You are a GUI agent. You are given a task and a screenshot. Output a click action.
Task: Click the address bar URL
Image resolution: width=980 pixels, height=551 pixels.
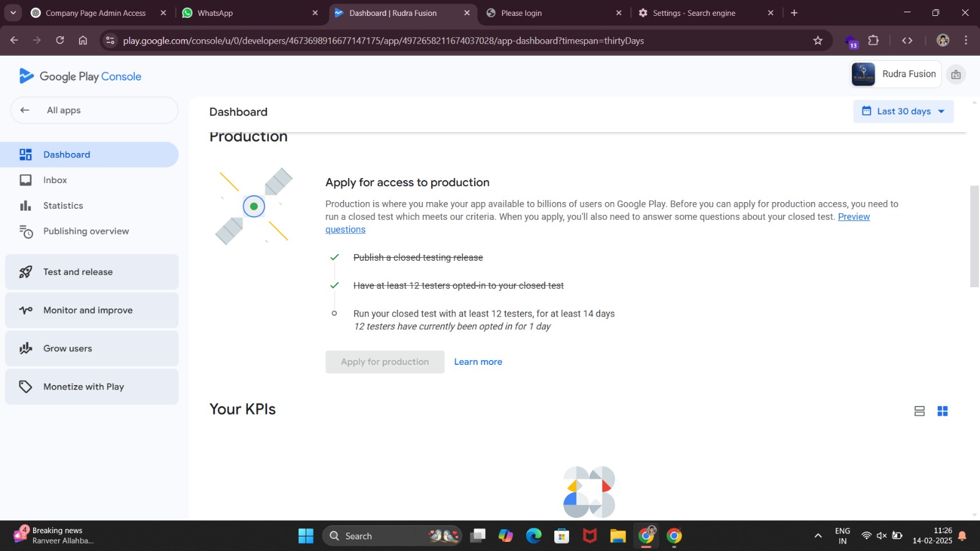click(x=383, y=40)
